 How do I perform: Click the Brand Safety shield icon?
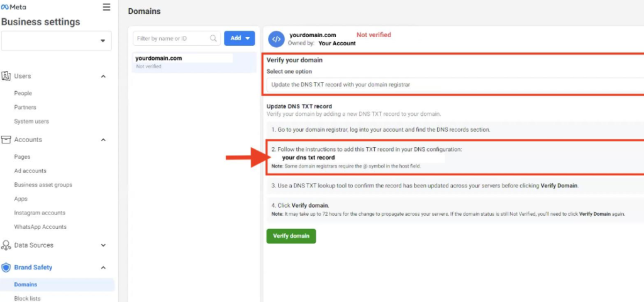click(x=6, y=267)
